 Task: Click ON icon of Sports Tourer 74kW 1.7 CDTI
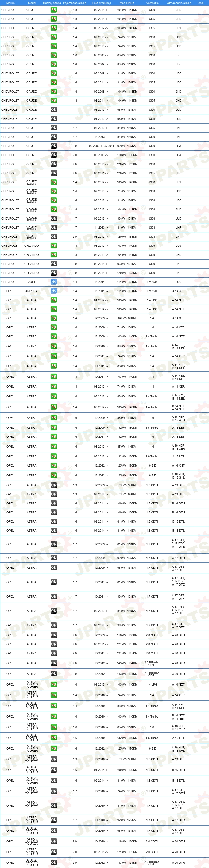(x=54, y=791)
